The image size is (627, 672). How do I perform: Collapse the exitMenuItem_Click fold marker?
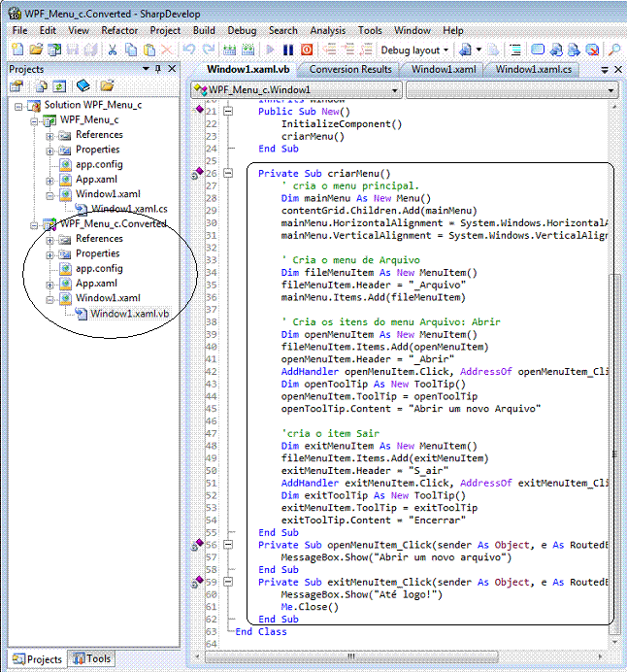(228, 582)
